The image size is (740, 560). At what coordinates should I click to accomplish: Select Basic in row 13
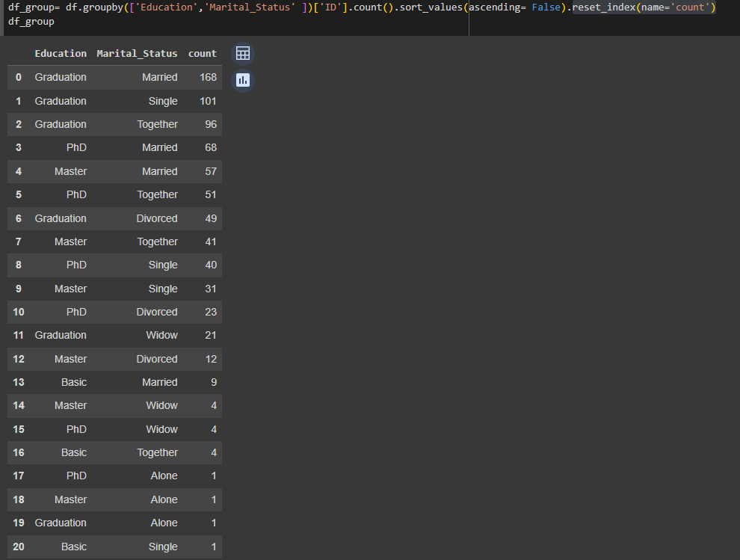pos(73,382)
